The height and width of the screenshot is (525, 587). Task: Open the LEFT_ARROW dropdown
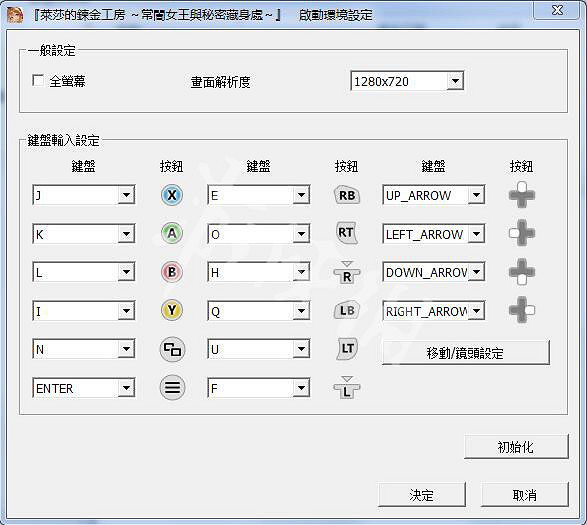point(434,234)
